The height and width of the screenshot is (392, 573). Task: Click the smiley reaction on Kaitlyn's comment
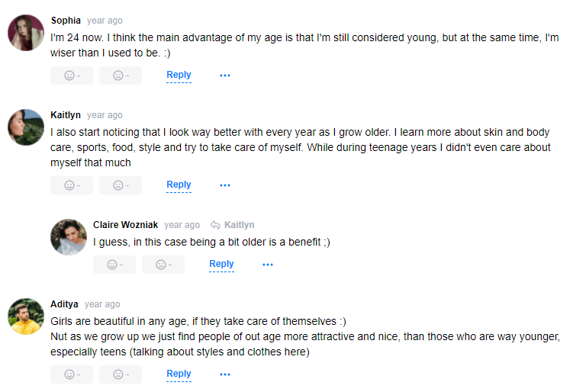pos(72,185)
